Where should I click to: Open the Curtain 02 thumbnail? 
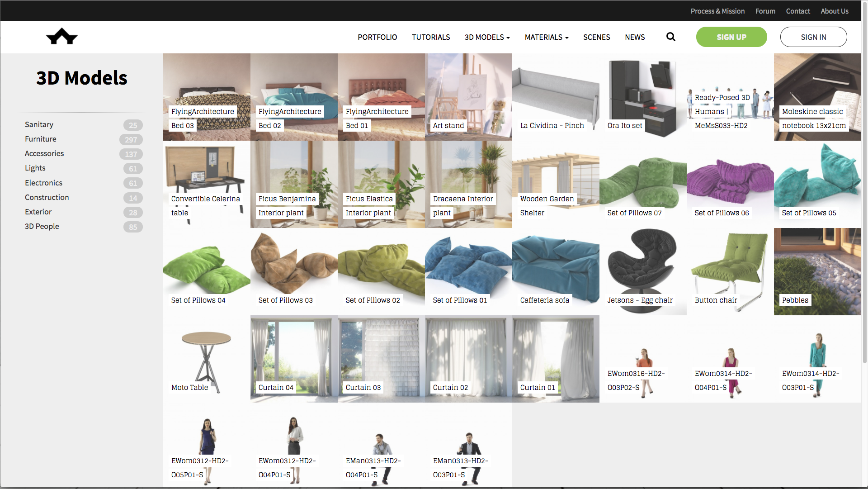[x=468, y=359]
